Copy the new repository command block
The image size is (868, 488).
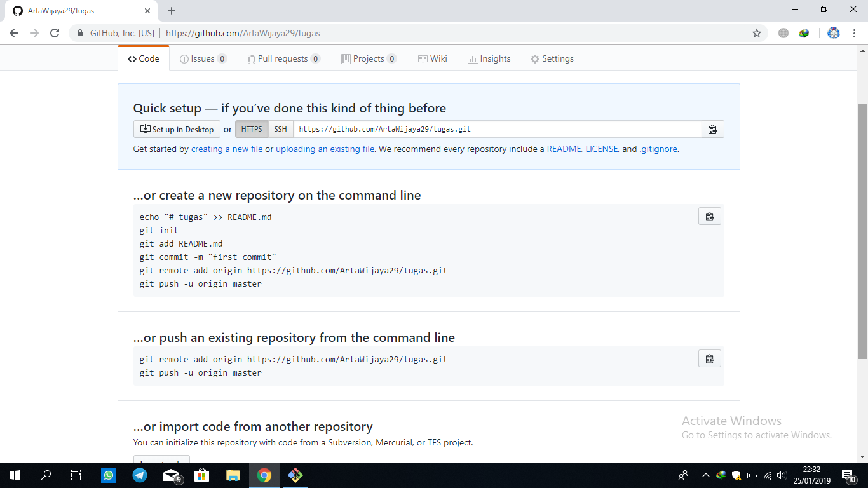click(x=710, y=216)
